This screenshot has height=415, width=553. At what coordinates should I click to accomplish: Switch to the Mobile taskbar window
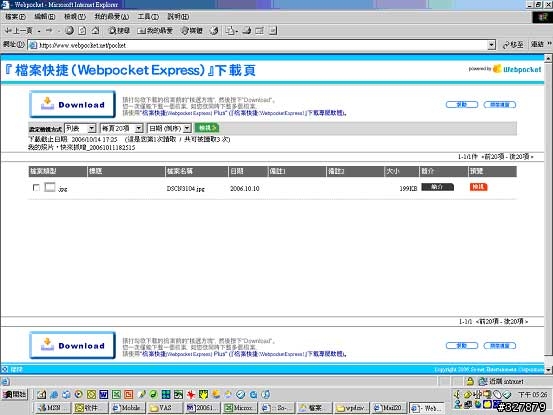point(127,408)
